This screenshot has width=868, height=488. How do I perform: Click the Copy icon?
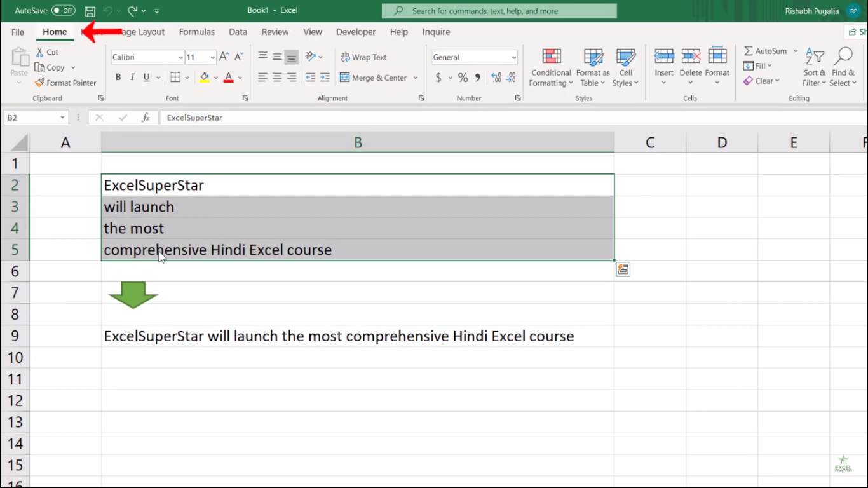tap(39, 67)
